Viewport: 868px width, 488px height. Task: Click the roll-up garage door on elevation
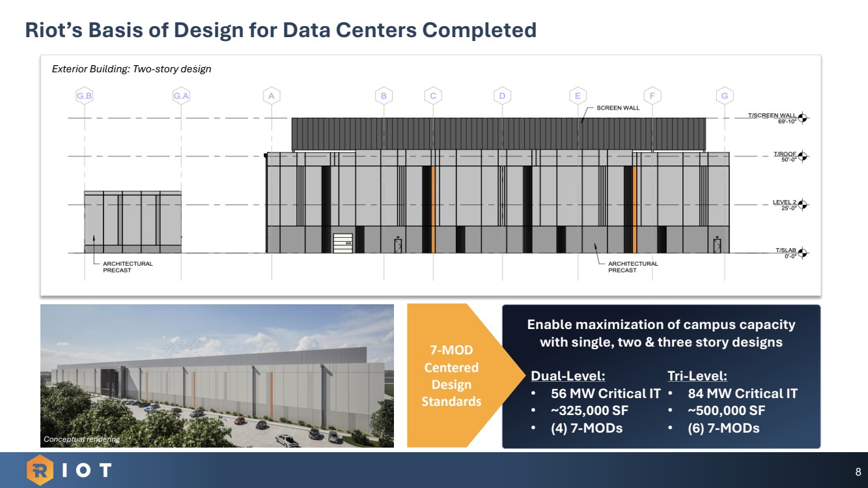(x=343, y=242)
